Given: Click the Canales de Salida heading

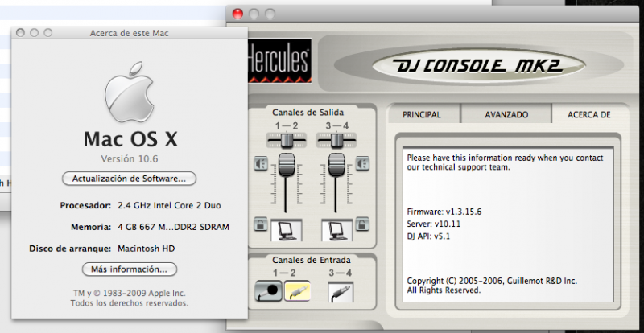Looking at the screenshot, I should 308,112.
